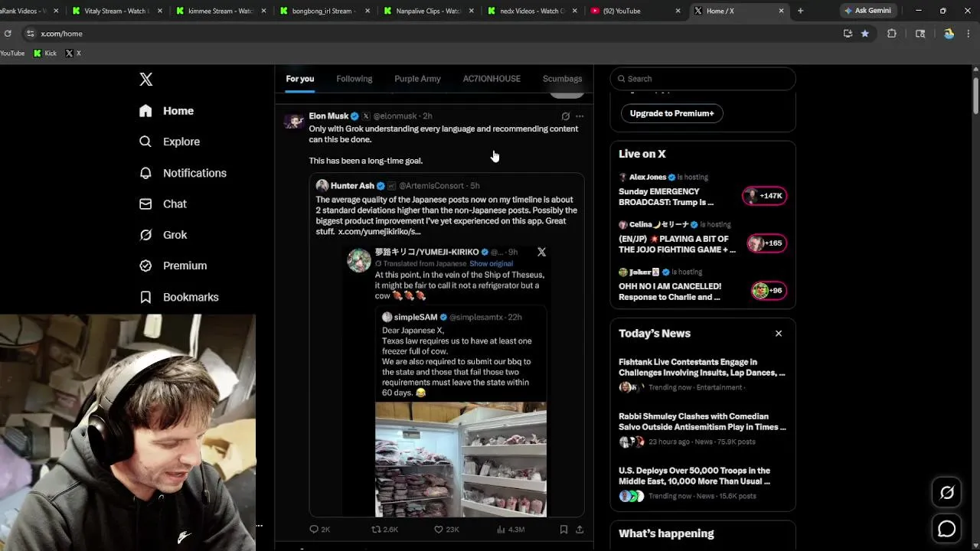The height and width of the screenshot is (551, 980).
Task: Click the X logo in sidebar
Action: point(146,79)
